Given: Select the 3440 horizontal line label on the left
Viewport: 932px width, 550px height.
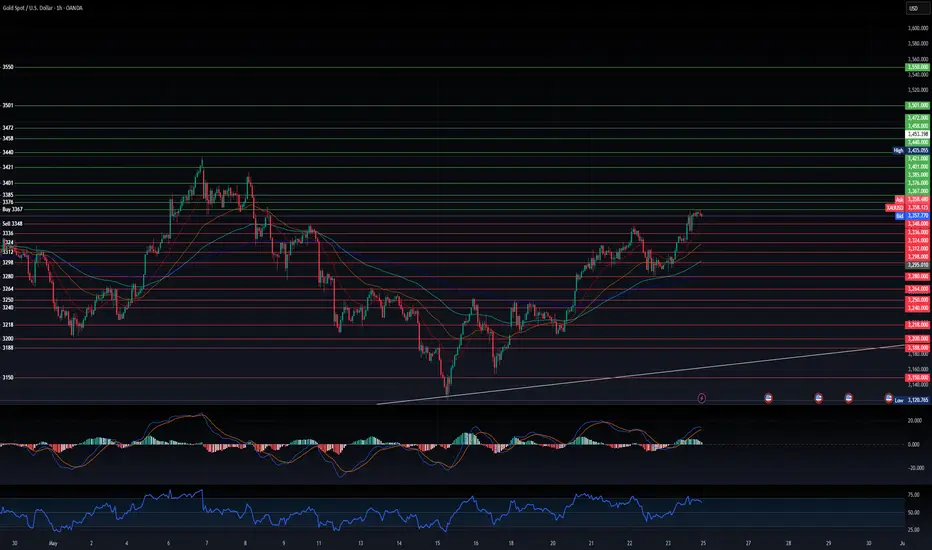Looking at the screenshot, I should tap(8, 152).
